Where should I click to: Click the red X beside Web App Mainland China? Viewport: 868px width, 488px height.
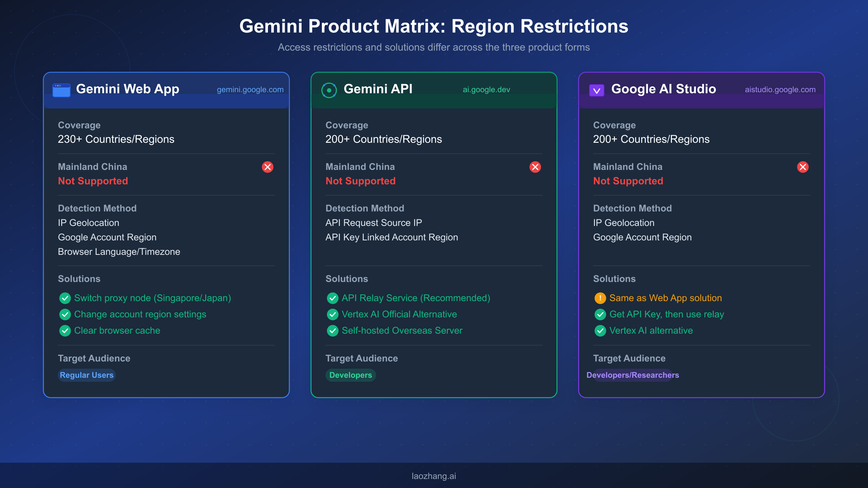(267, 167)
